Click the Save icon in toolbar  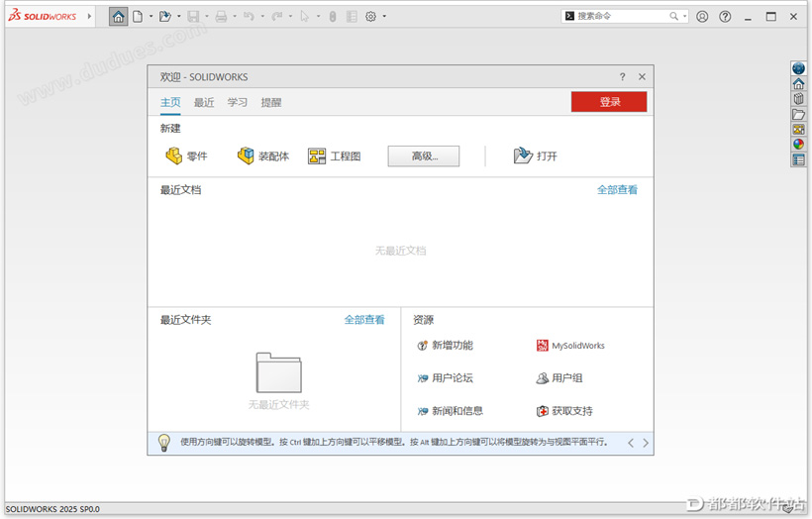pyautogui.click(x=193, y=17)
